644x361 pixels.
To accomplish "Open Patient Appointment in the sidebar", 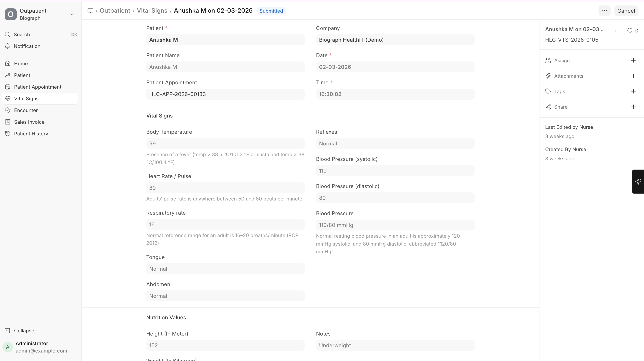I will pos(38,87).
